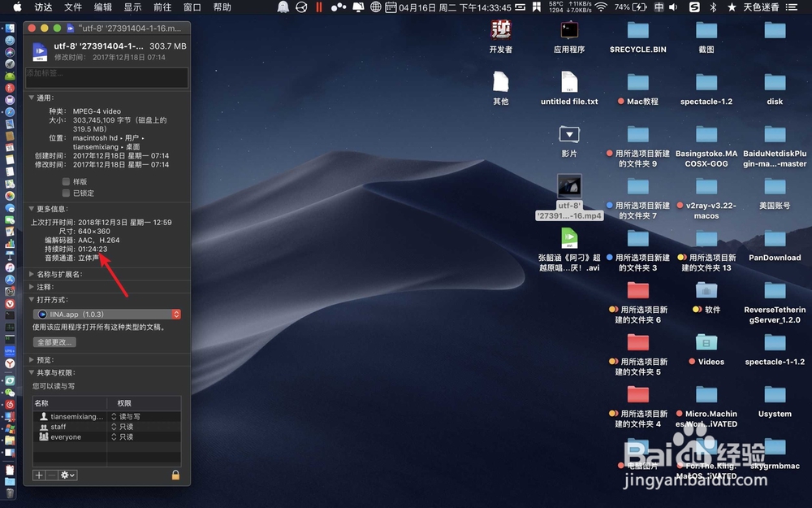Open Terminal in the Dock
Screen dimensions: 812x508
click(x=10, y=315)
